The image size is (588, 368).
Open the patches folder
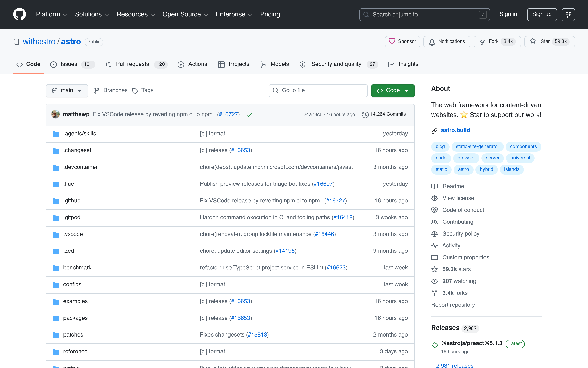pos(73,335)
